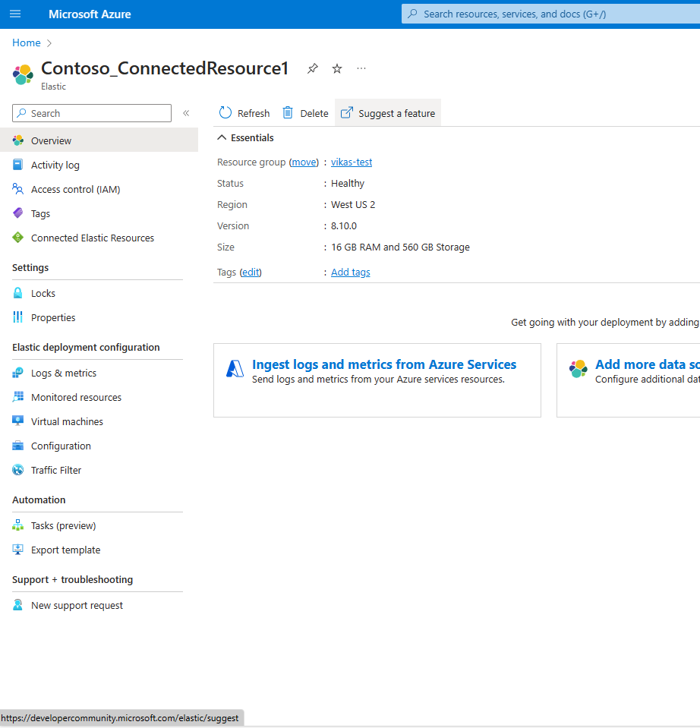Click the Access control people icon

coord(17,189)
